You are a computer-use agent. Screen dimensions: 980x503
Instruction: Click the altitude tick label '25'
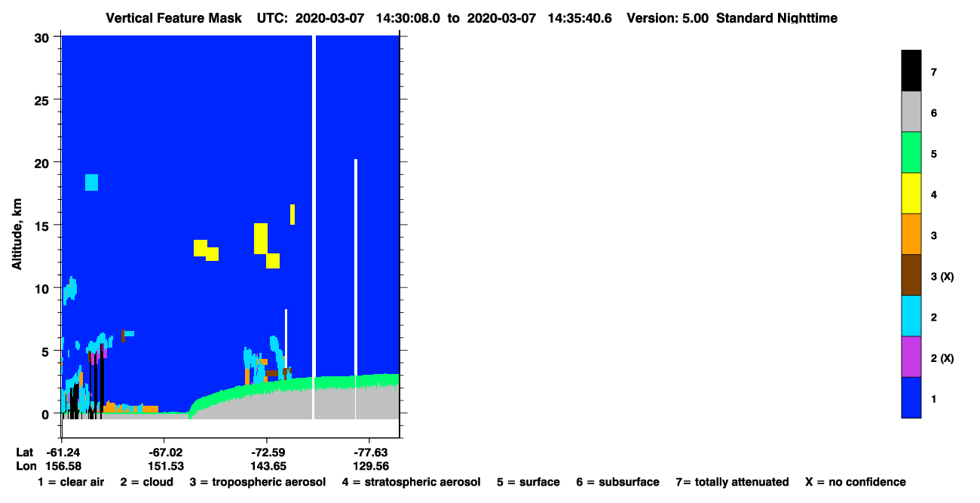point(44,100)
